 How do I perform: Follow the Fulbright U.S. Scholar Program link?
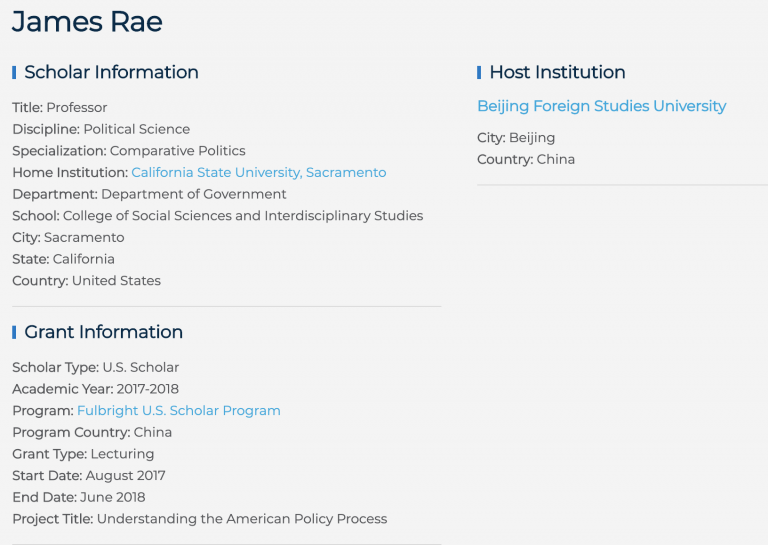click(x=178, y=411)
